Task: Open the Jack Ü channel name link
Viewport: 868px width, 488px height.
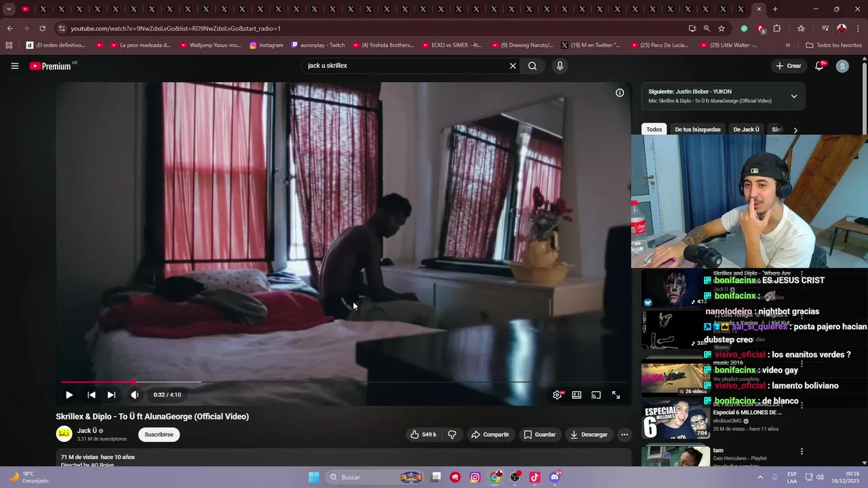Action: coord(87,430)
